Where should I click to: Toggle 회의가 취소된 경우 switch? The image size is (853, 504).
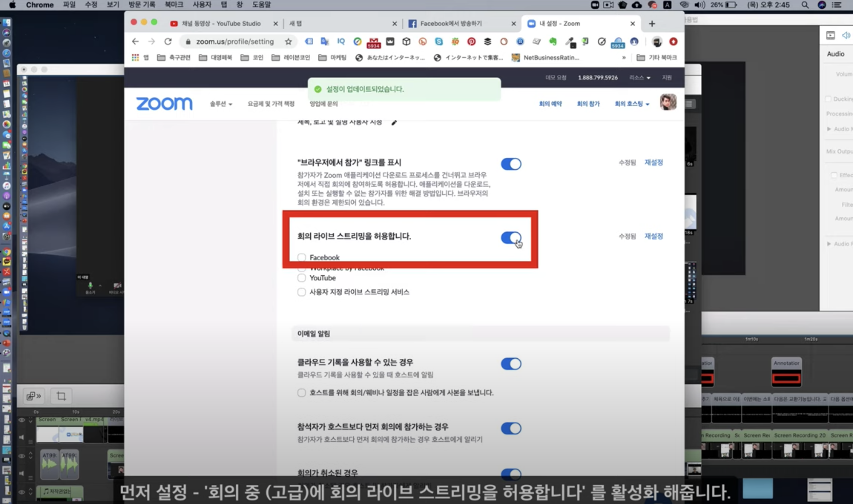pos(511,474)
